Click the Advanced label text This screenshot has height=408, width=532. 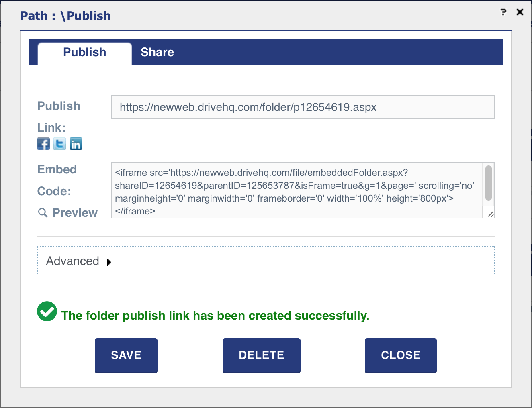pos(73,261)
